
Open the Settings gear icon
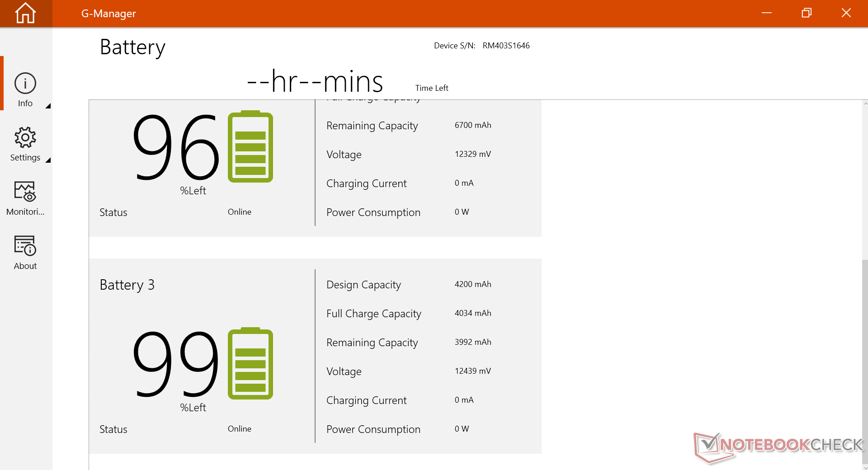point(25,137)
